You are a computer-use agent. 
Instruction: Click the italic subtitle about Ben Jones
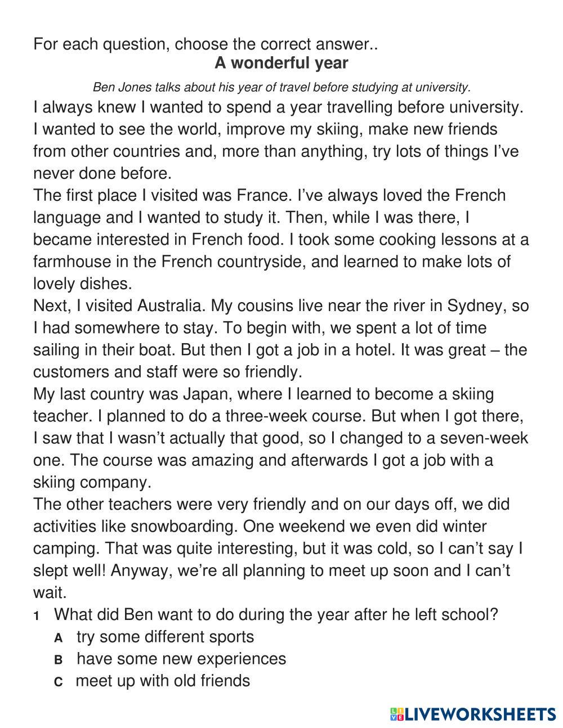pos(281,87)
